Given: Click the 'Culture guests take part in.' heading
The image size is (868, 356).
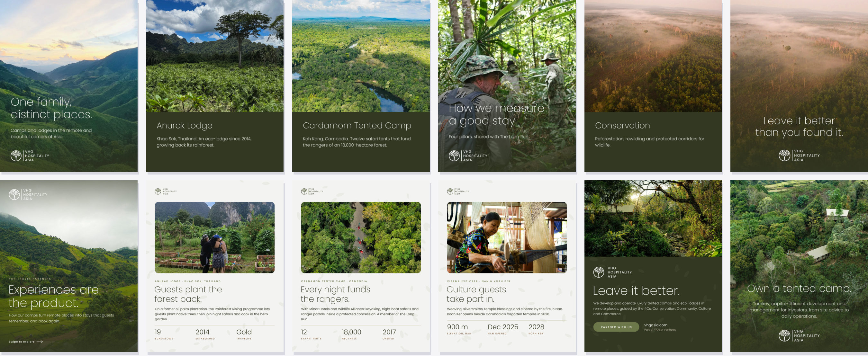Looking at the screenshot, I should click(x=476, y=294).
